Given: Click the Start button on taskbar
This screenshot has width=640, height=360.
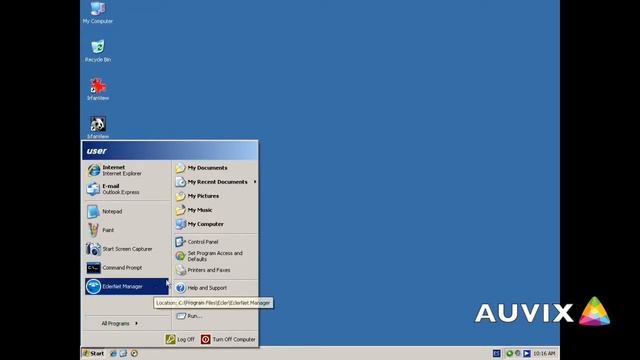Looking at the screenshot, I should (94, 353).
